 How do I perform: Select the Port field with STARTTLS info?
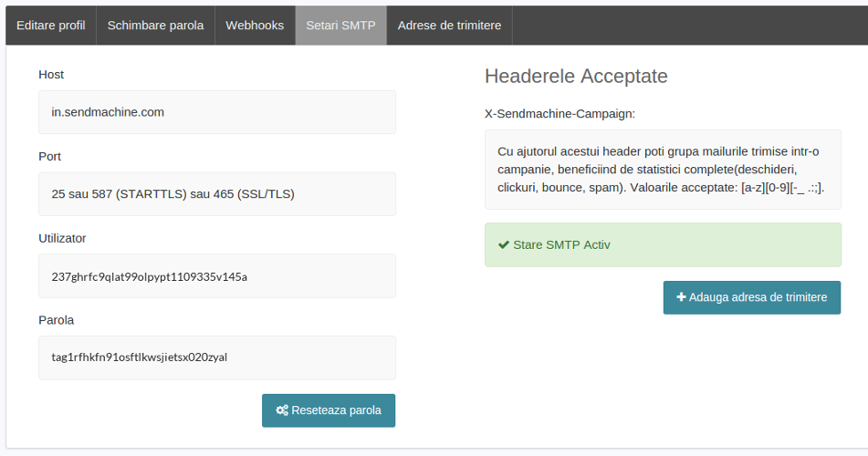pyautogui.click(x=217, y=194)
